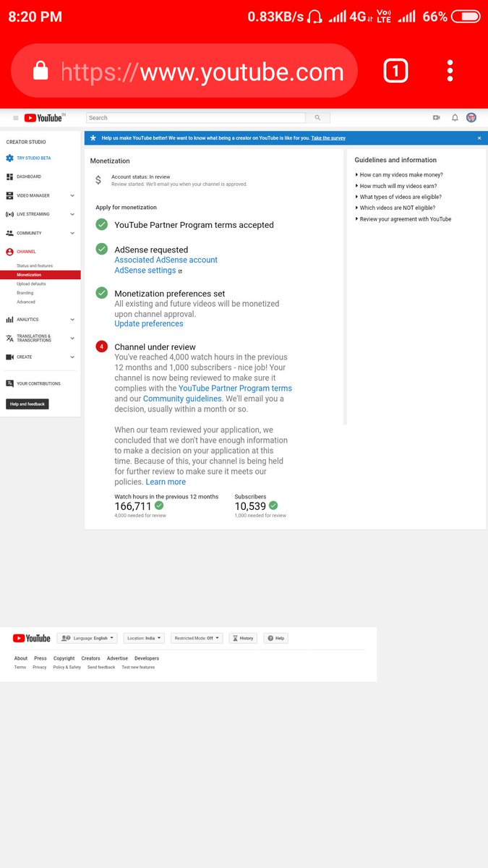Open the Language: English dropdown

[87, 638]
